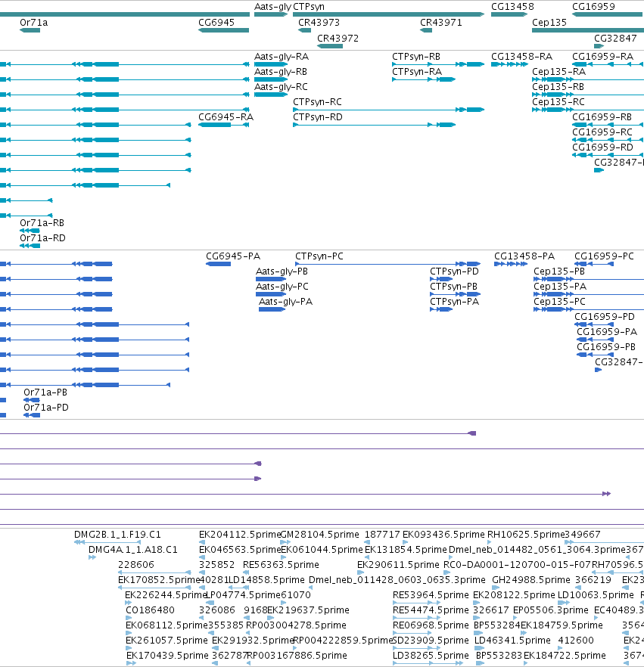The image size is (644, 667).
Task: Select the CTPsyn-PD protein label
Action: tap(454, 271)
